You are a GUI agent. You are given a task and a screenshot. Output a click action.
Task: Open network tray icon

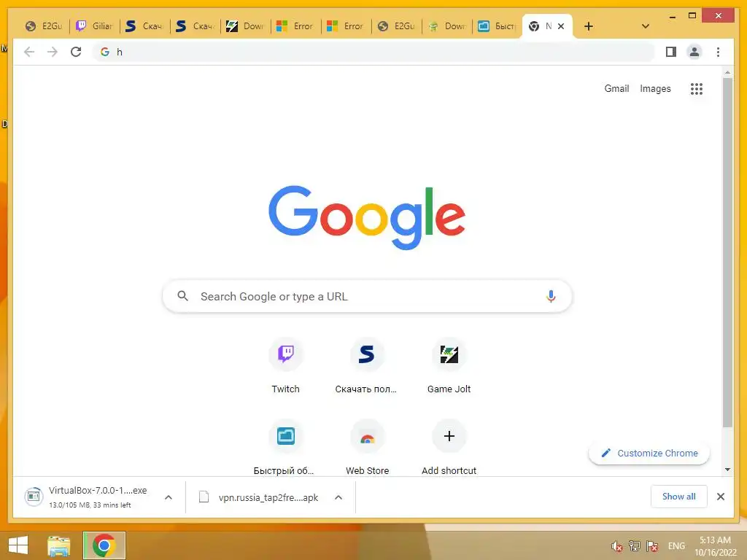pos(635,546)
